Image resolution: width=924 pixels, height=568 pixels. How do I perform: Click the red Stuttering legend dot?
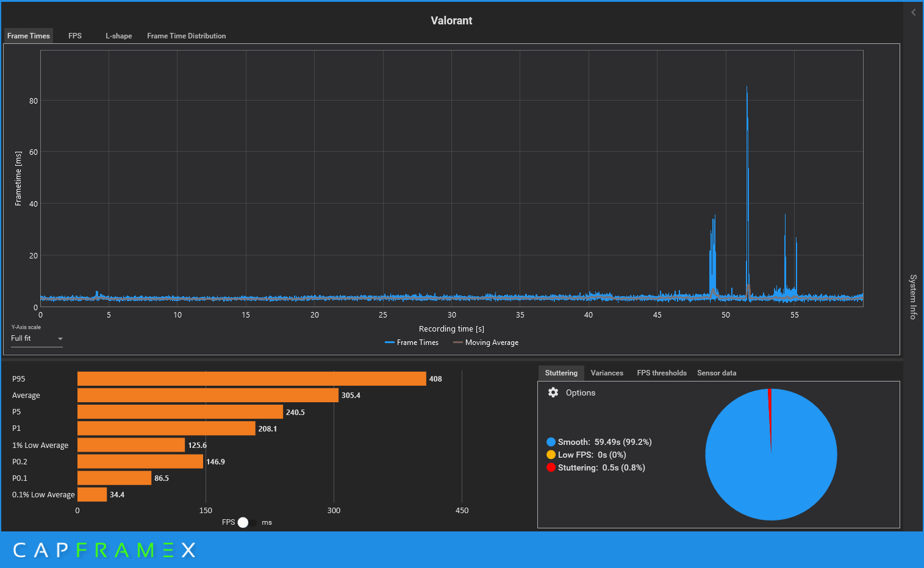pos(551,467)
